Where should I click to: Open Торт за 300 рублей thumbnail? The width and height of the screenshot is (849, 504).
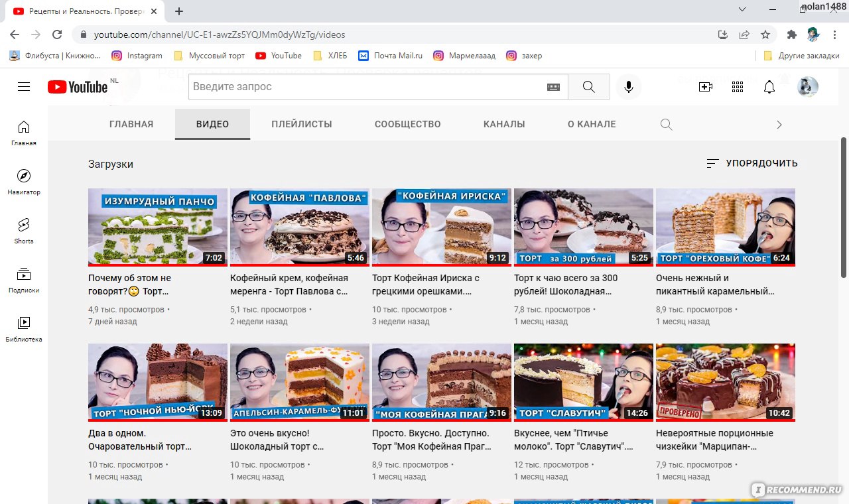584,227
